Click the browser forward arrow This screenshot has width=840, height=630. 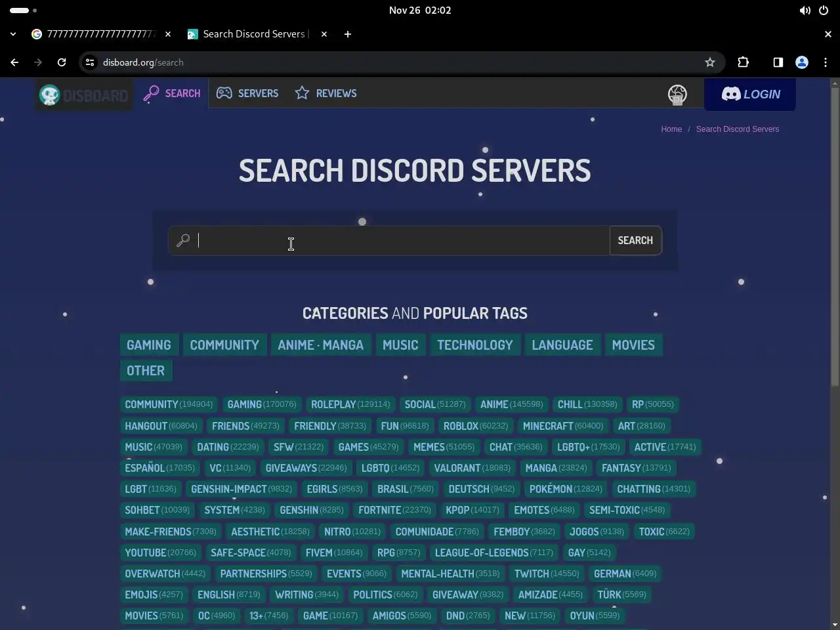click(x=38, y=62)
